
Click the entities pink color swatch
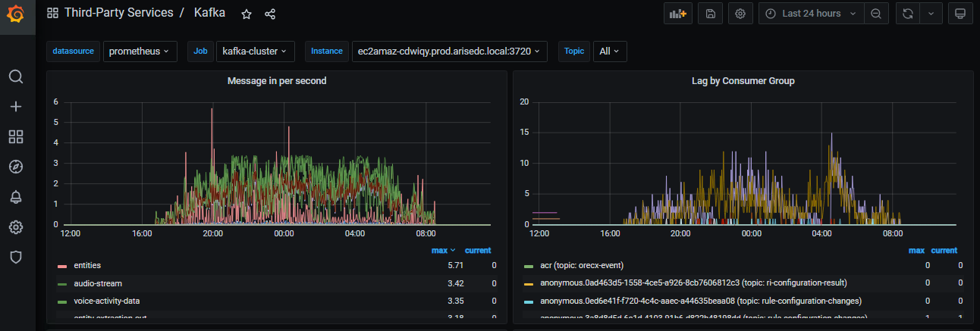click(63, 266)
